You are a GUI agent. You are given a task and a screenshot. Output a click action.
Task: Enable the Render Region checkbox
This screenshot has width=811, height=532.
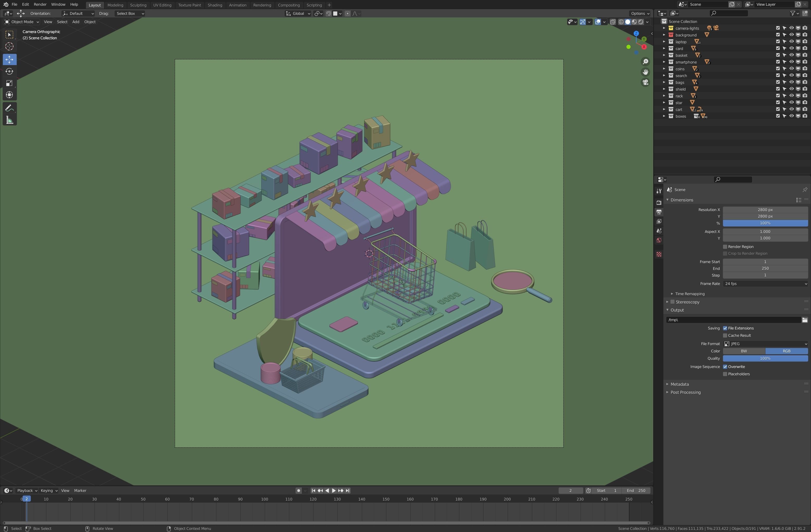[x=725, y=246]
